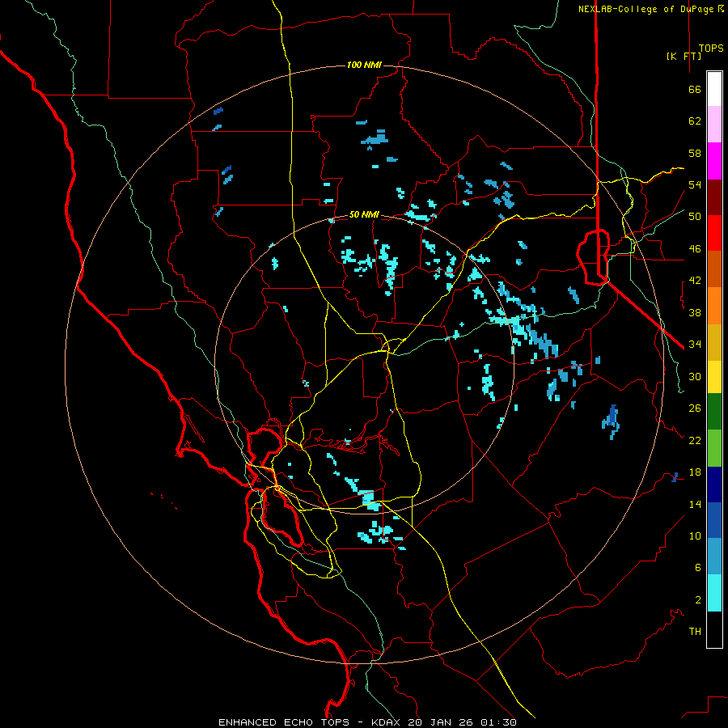728x728 pixels.
Task: Click the black TH threshold legend block
Action: pos(714,629)
